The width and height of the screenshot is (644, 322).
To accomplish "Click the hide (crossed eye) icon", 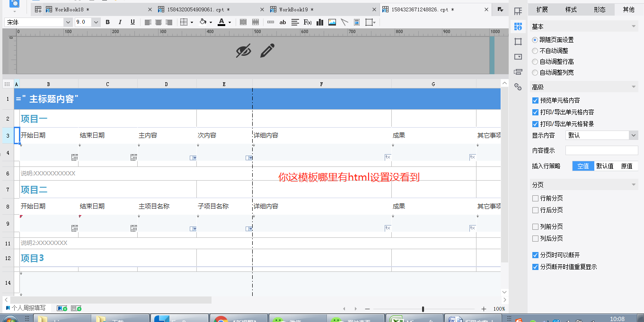I will (x=243, y=51).
